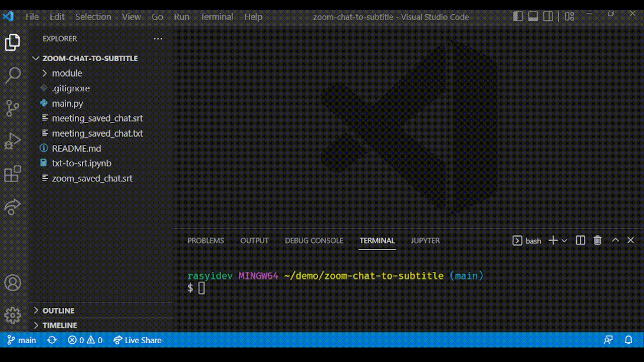Open the Selection menu
The image size is (644, 362).
pos(93,17)
